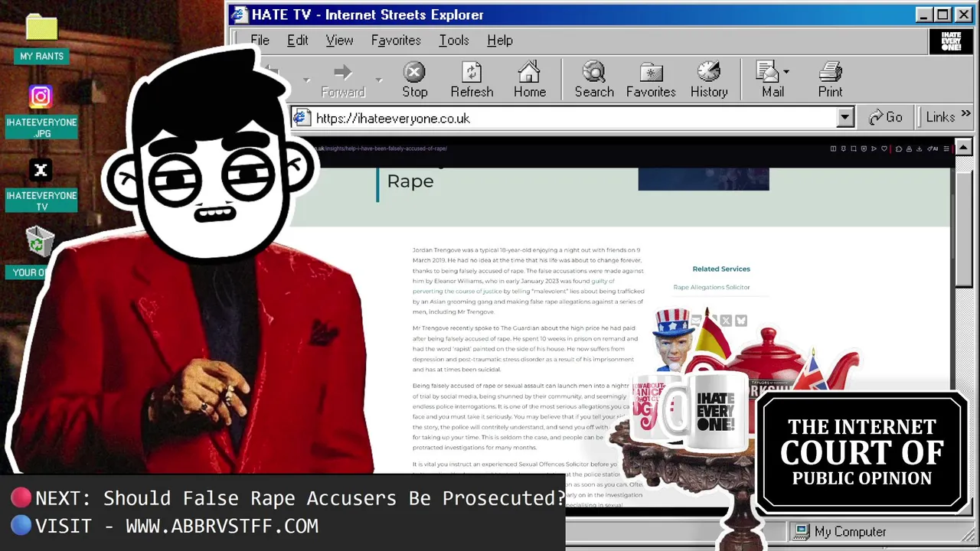Expand the Links toolbar chevron
This screenshot has height=551, width=980.
[965, 114]
